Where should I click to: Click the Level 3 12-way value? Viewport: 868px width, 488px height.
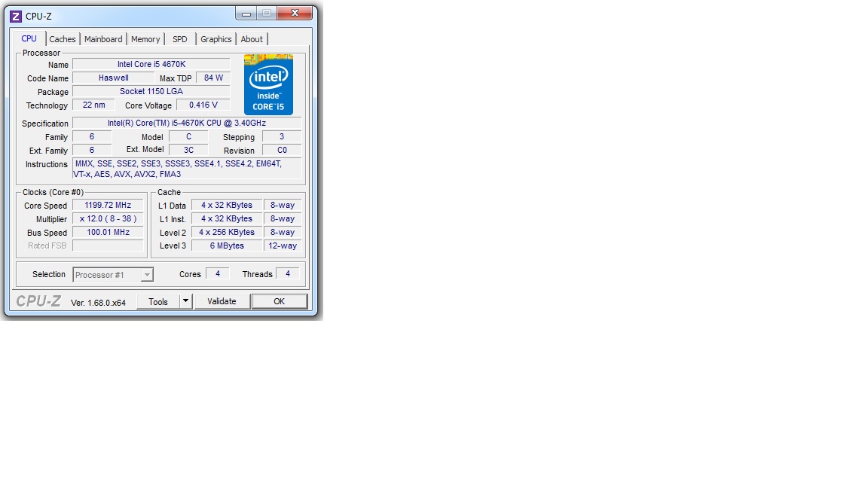pos(283,246)
